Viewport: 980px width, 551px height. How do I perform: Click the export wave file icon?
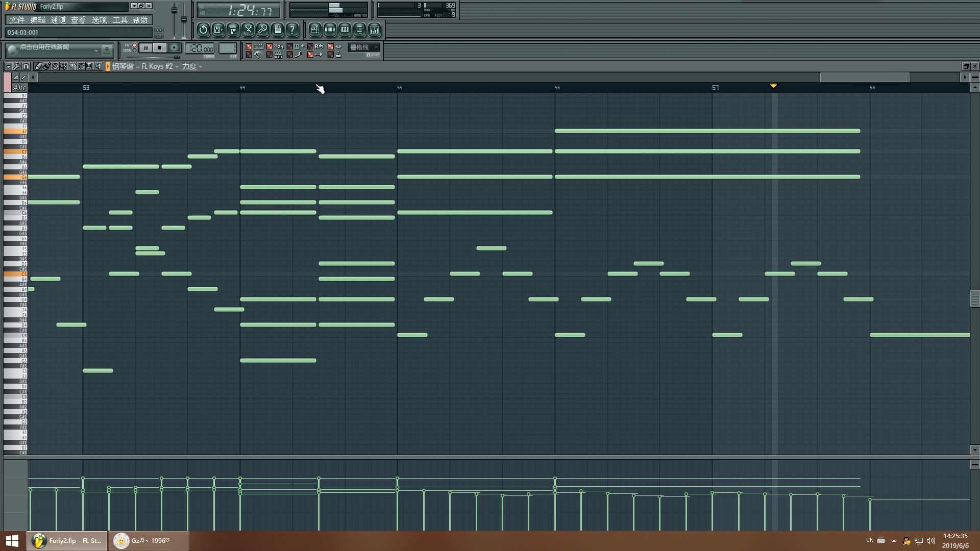coord(233,30)
